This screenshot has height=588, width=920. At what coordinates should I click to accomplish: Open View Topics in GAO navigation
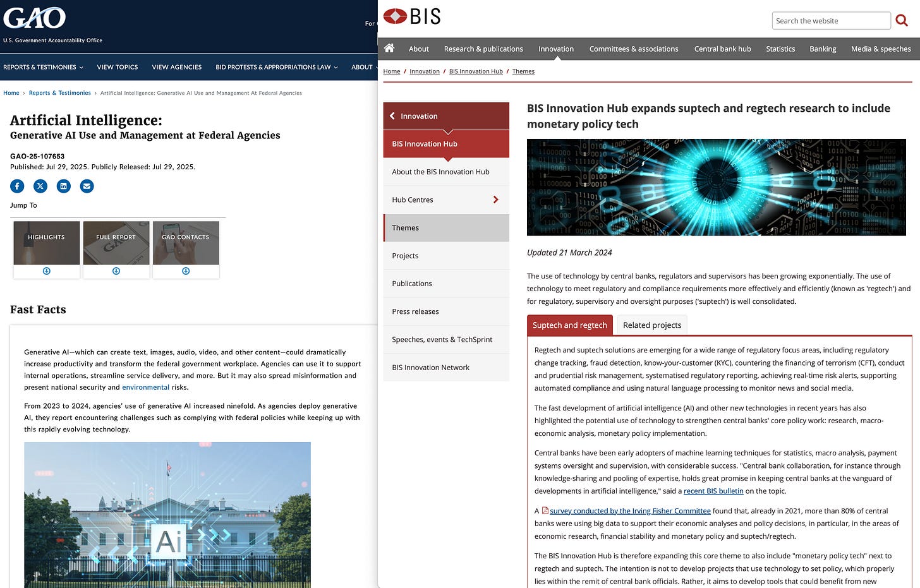pos(118,67)
